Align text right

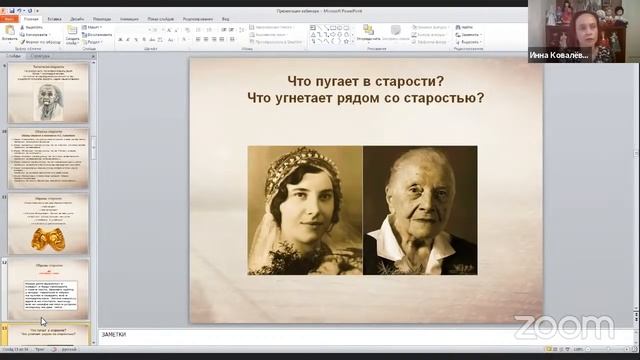(214, 39)
